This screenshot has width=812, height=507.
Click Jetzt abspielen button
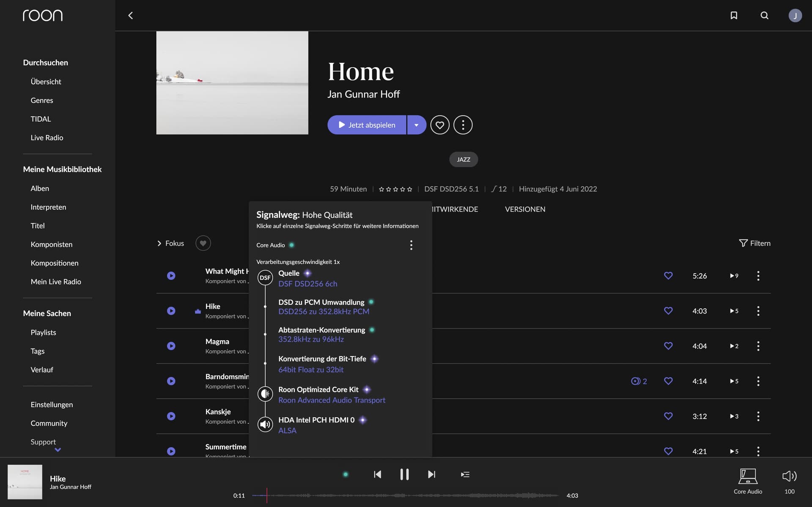(x=367, y=125)
